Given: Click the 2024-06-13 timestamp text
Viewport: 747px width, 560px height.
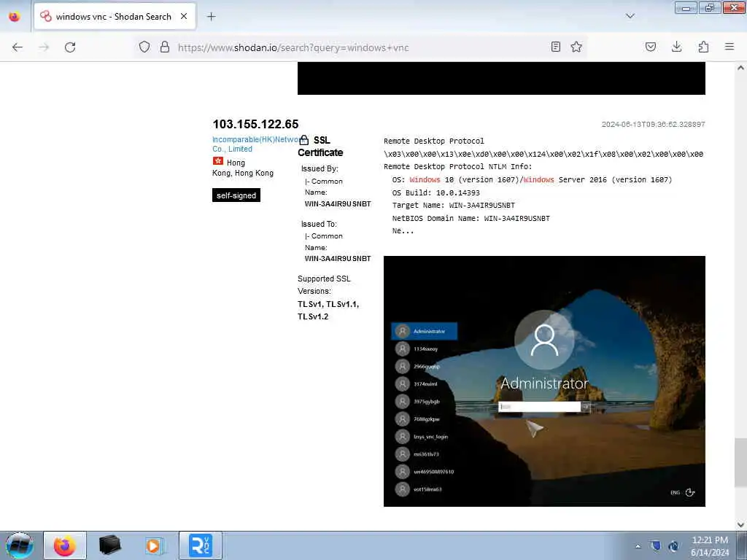Looking at the screenshot, I should tap(653, 124).
